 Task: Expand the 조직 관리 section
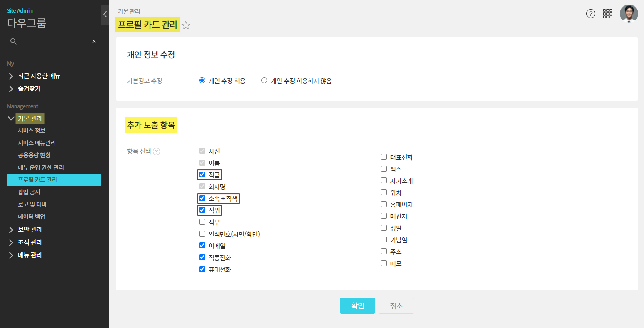pyautogui.click(x=30, y=242)
